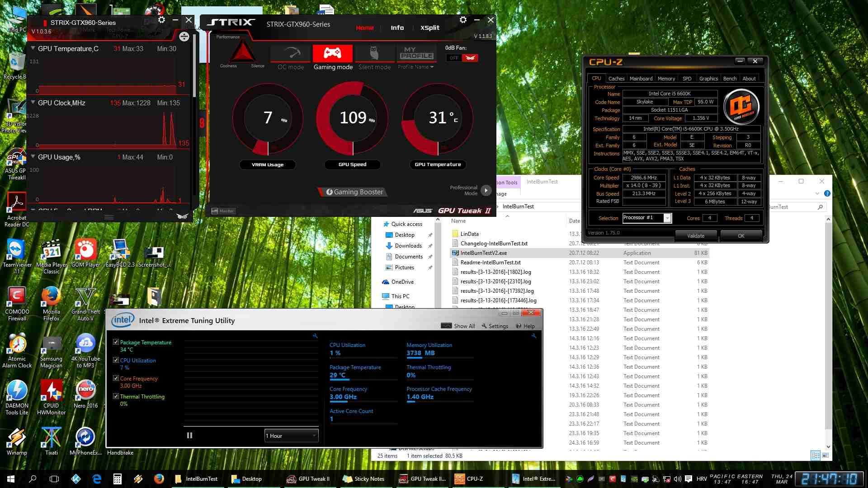Uncheck Thermal Throttling checkbox
Screen dimensions: 868x488
(x=116, y=396)
